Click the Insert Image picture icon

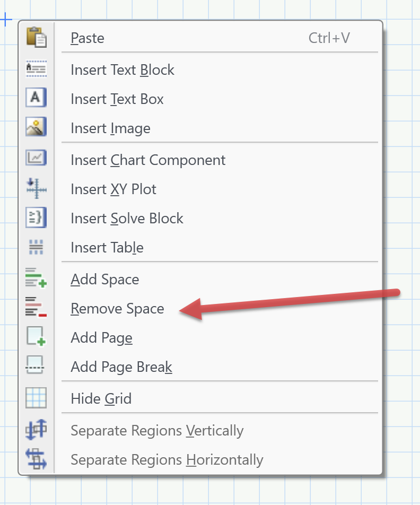[x=36, y=127]
